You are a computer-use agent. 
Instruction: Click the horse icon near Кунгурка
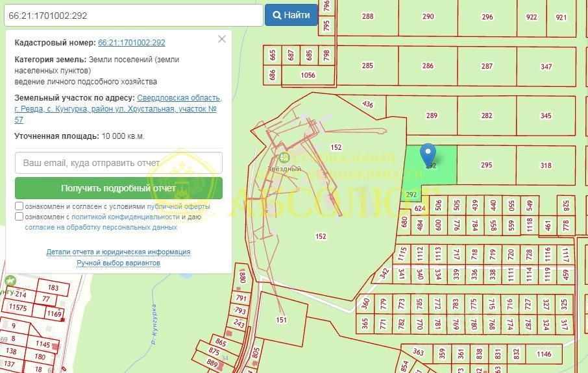click(x=10, y=280)
